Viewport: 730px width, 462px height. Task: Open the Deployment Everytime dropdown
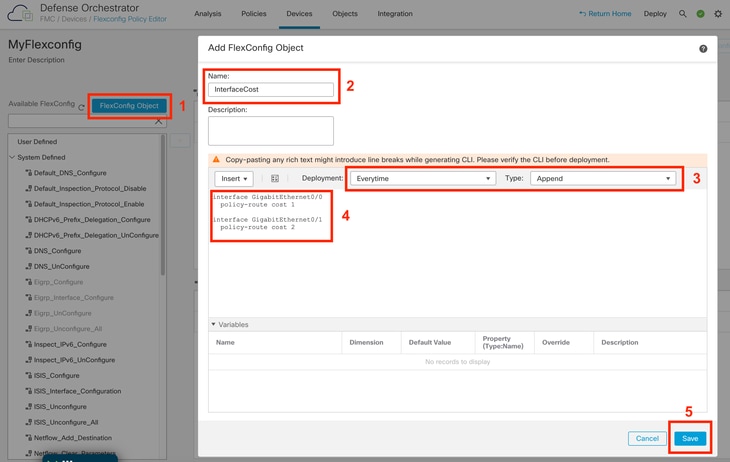click(423, 178)
